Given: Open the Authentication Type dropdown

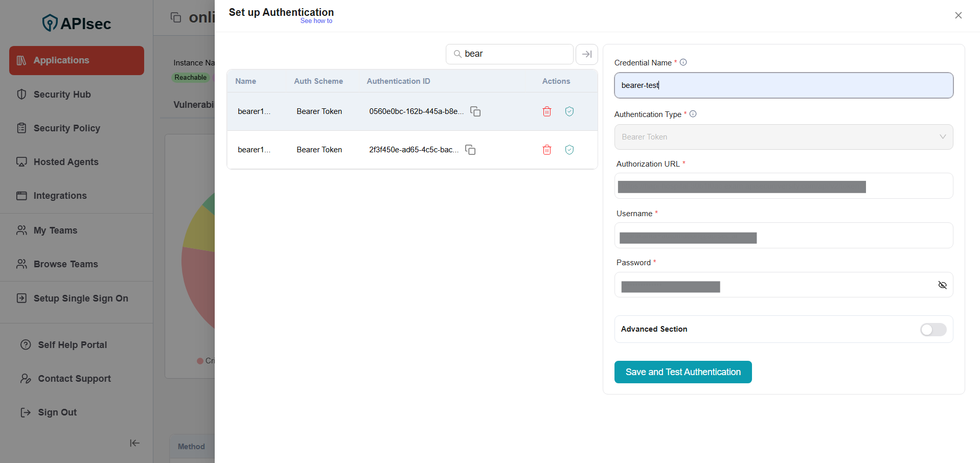Looking at the screenshot, I should (x=783, y=137).
